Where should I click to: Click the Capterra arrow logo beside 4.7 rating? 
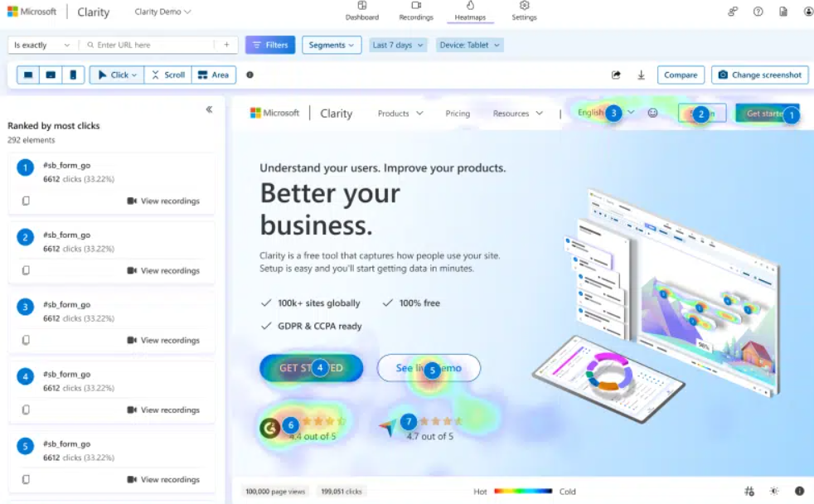(x=388, y=428)
